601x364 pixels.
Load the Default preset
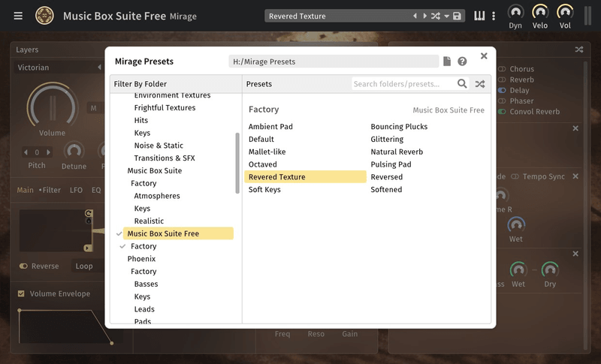pyautogui.click(x=261, y=139)
